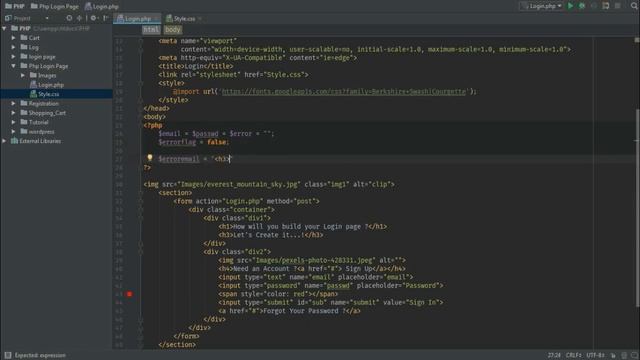This screenshot has height=360, width=640.
Task: Click the stop square icon in toolbar
Action: [618, 6]
